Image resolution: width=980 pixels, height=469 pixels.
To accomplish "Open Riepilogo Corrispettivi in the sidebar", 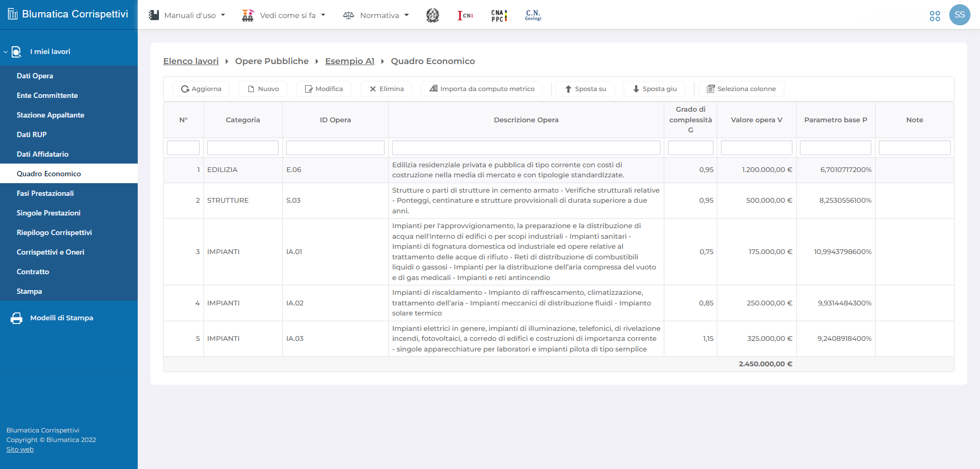I will click(69, 232).
